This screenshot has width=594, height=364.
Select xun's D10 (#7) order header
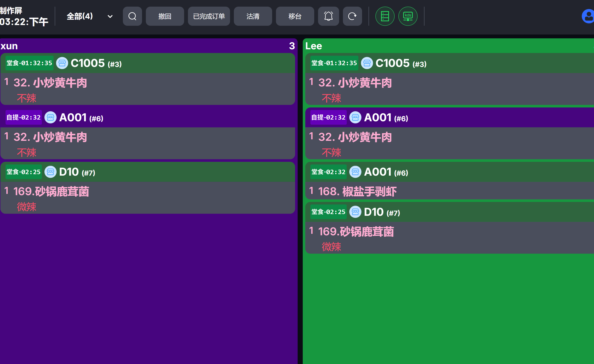pos(148,172)
